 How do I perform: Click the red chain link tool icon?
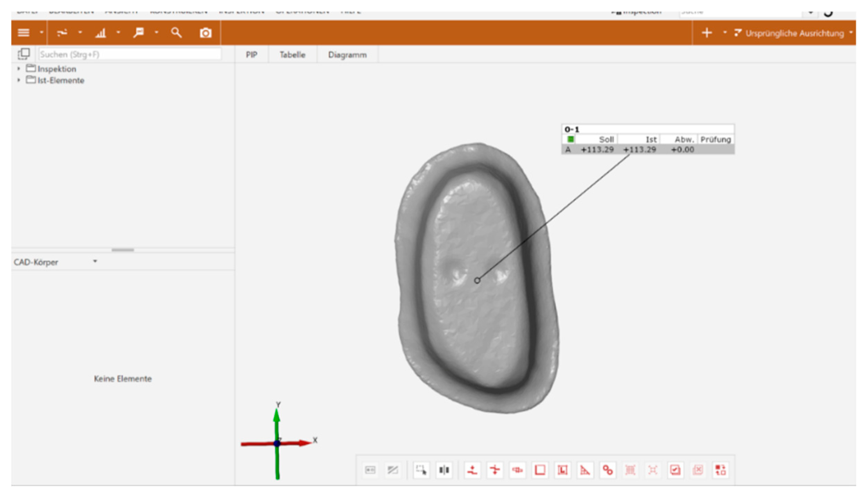(x=607, y=470)
